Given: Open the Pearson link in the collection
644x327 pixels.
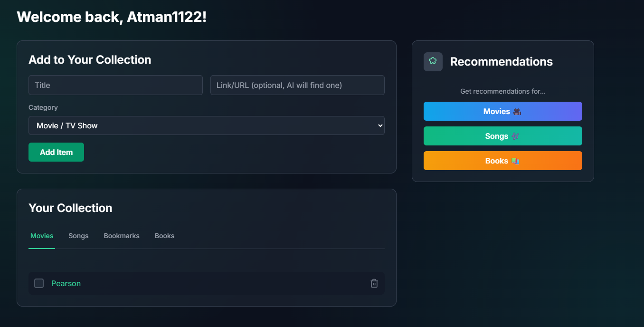Looking at the screenshot, I should coord(66,283).
